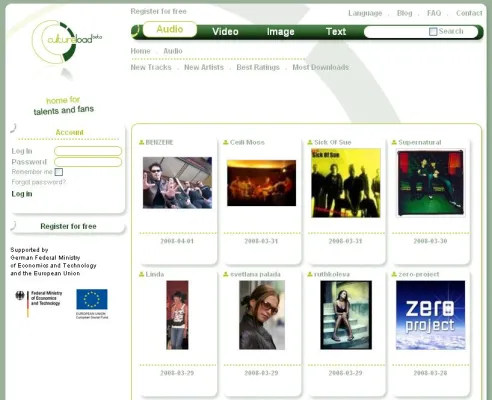Click the user icon beside ruthkoleva
Viewport: 492px width, 400px height.
(x=310, y=274)
